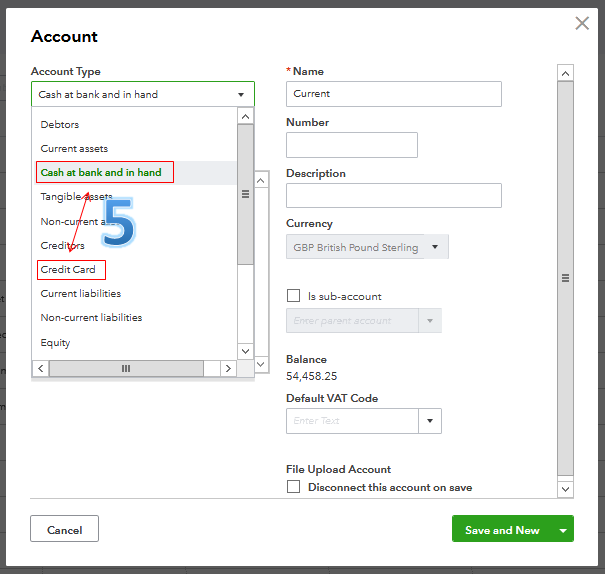Close the Account dialog with X
Viewport: 605px width, 574px height.
(x=582, y=23)
